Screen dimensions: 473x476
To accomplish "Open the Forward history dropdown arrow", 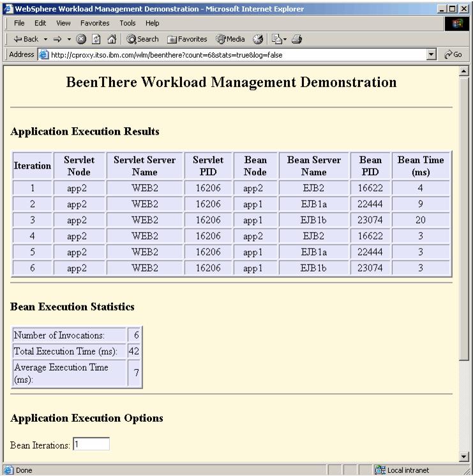I will tap(69, 39).
